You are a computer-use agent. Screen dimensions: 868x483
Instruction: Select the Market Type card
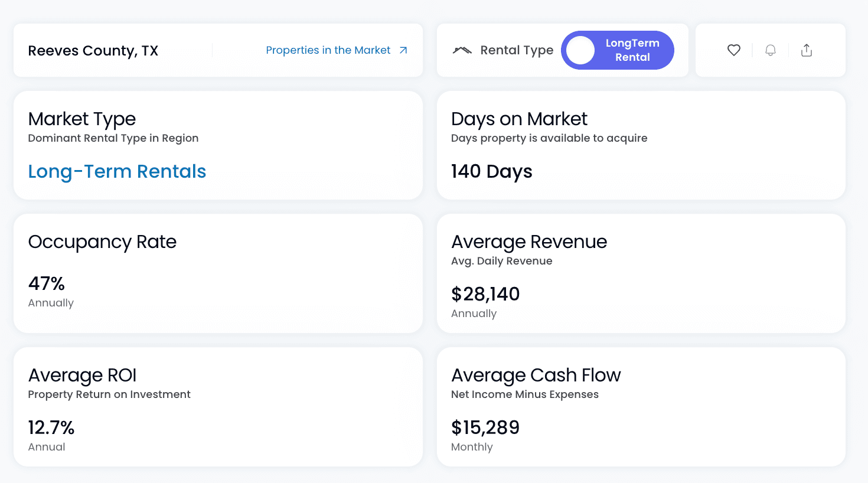(218, 145)
